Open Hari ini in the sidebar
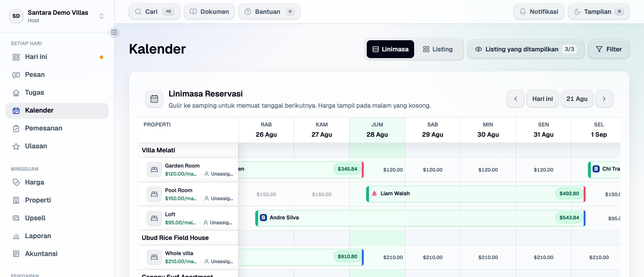This screenshot has height=277, width=644. click(x=57, y=57)
